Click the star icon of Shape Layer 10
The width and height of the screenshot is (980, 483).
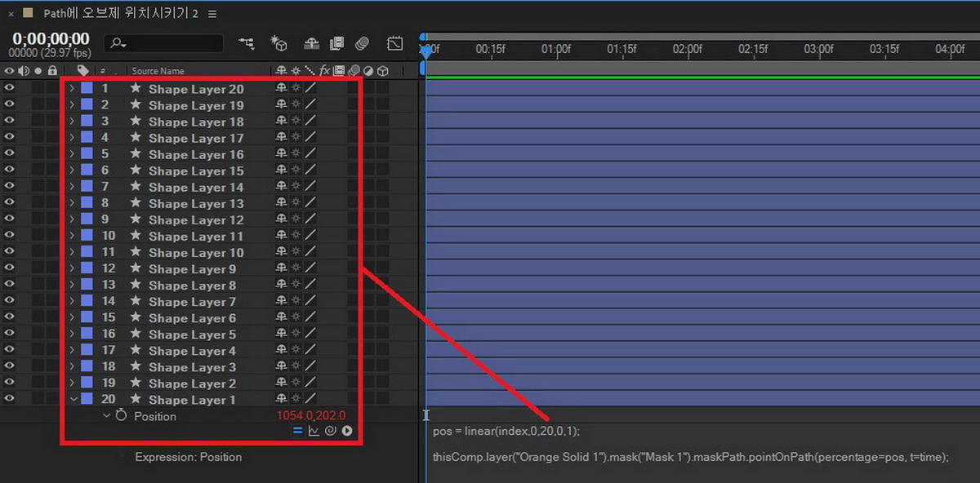pos(136,252)
